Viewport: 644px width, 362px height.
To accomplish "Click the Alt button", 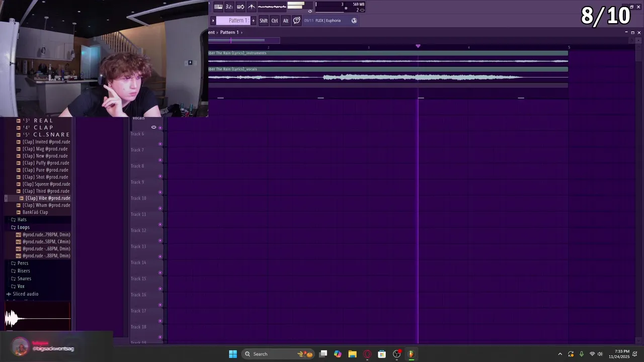I will [286, 21].
